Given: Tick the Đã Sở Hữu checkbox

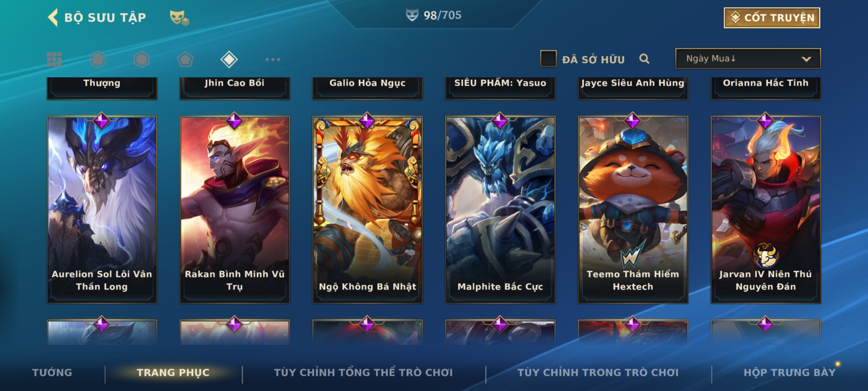Looking at the screenshot, I should click(548, 58).
